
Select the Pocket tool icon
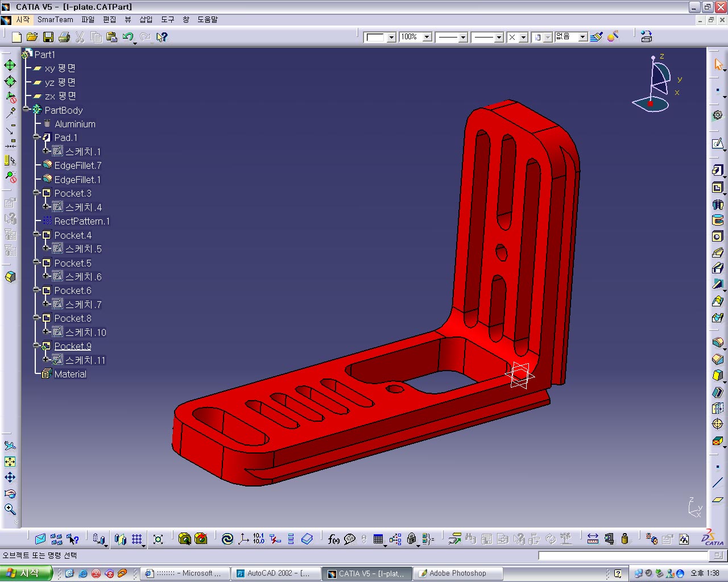pyautogui.click(x=717, y=187)
